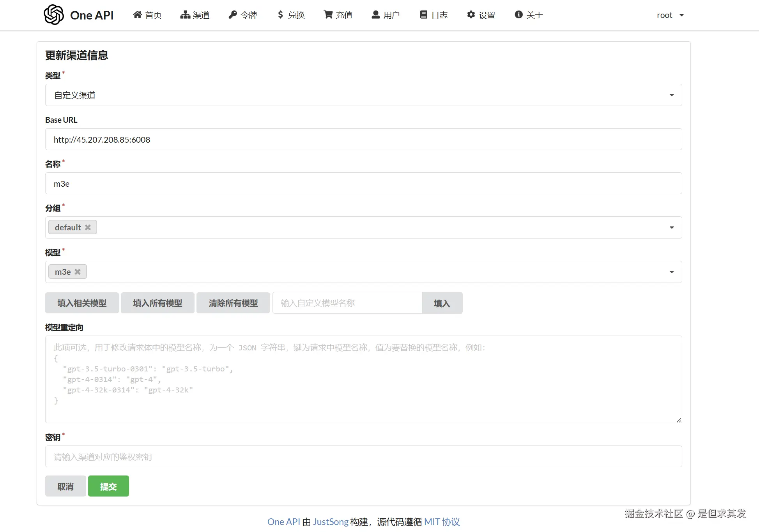Open the JustSong footer link
This screenshot has width=759, height=532.
coord(331,522)
